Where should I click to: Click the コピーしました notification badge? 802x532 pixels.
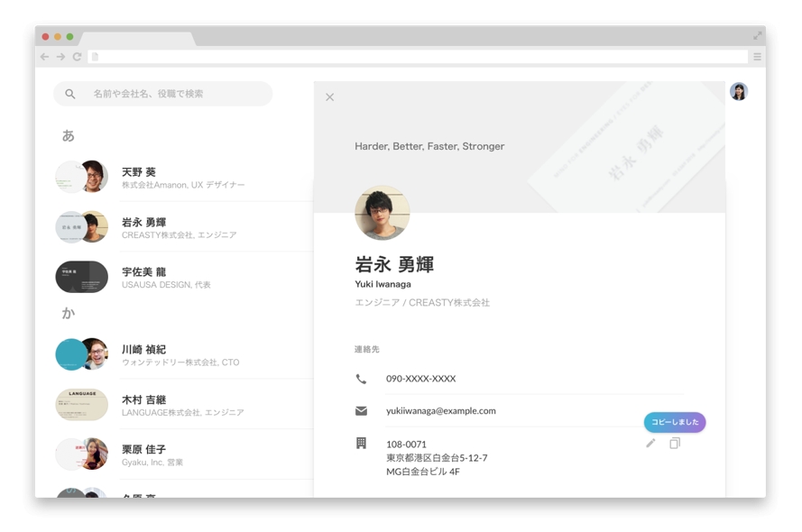coord(676,422)
